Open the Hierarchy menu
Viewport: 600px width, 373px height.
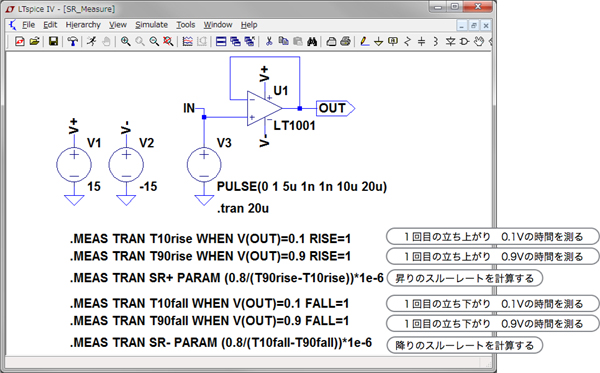click(83, 25)
